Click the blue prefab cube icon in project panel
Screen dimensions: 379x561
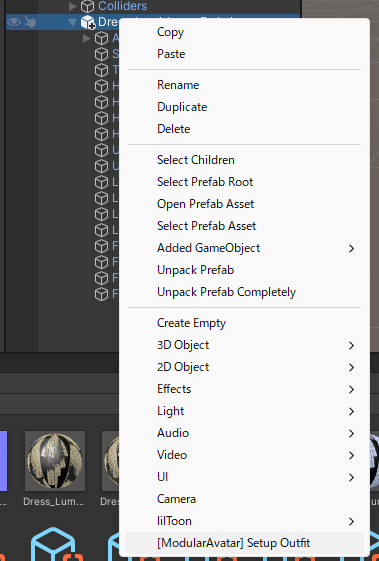point(53,544)
